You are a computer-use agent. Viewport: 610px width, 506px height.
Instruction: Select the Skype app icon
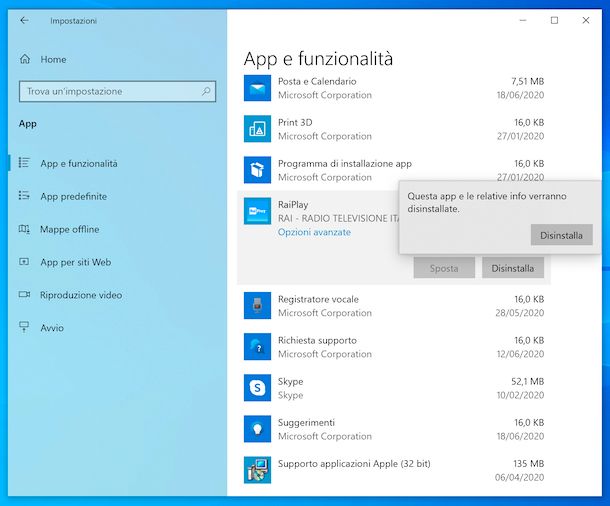tap(257, 388)
